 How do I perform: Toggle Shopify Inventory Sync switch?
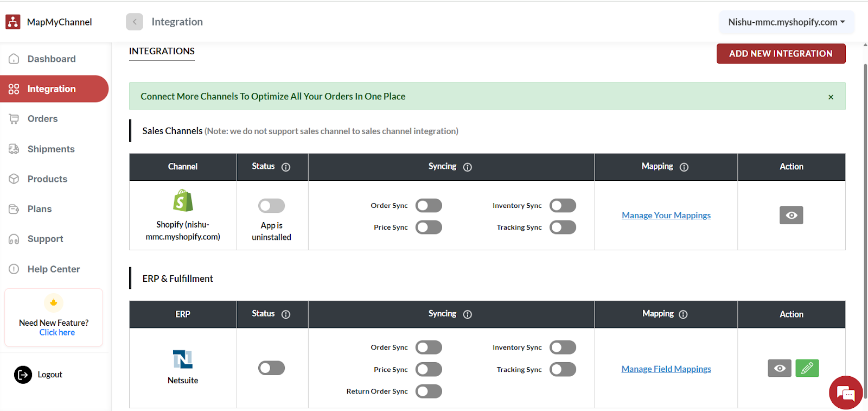563,206
